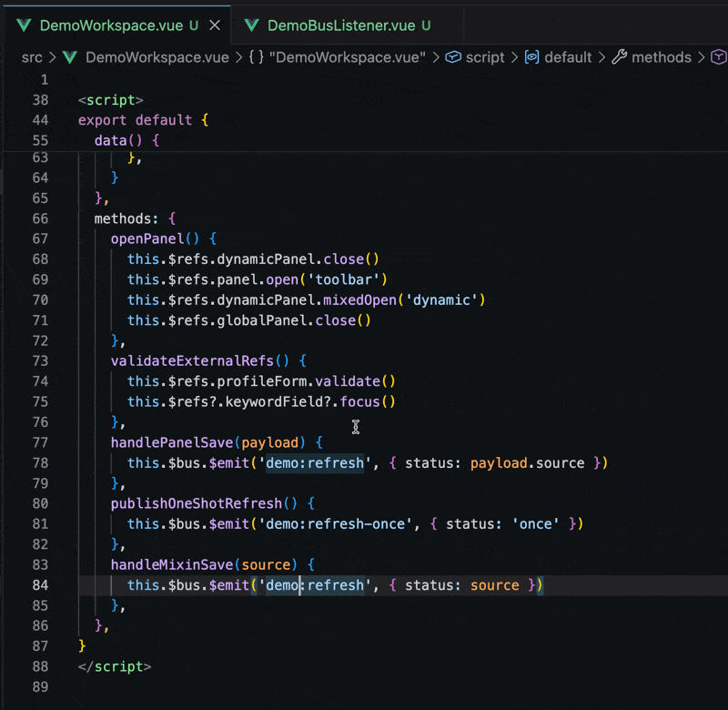Viewport: 728px width, 710px height.
Task: Click the handlePanelSave method name
Action: point(172,442)
